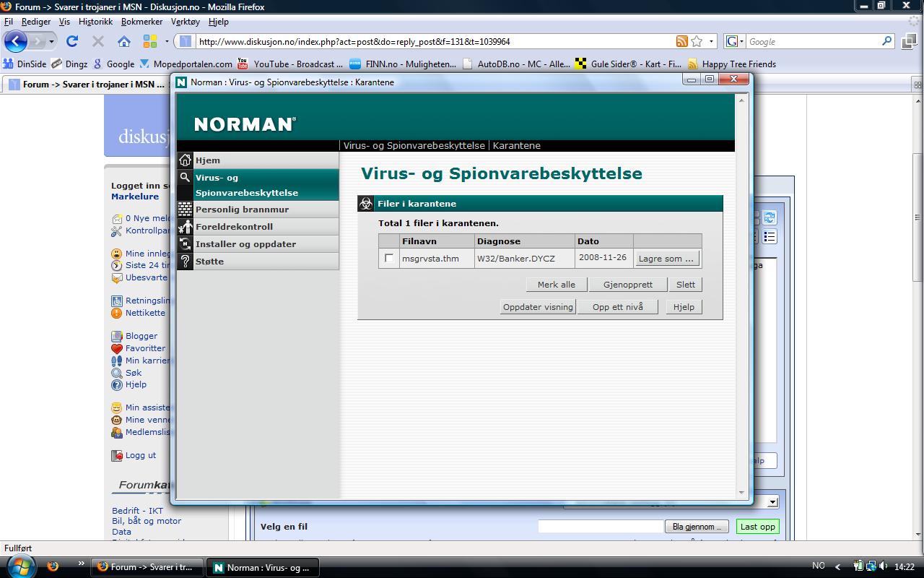Screen dimensions: 924x578
Task: Click the Merk alle button
Action: [556, 285]
